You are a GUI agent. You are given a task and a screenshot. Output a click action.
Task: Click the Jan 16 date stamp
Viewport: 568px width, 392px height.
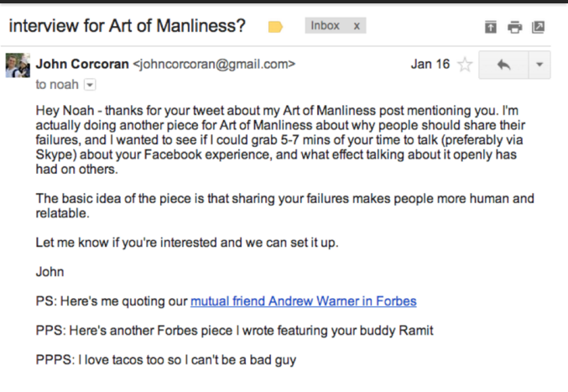click(430, 64)
